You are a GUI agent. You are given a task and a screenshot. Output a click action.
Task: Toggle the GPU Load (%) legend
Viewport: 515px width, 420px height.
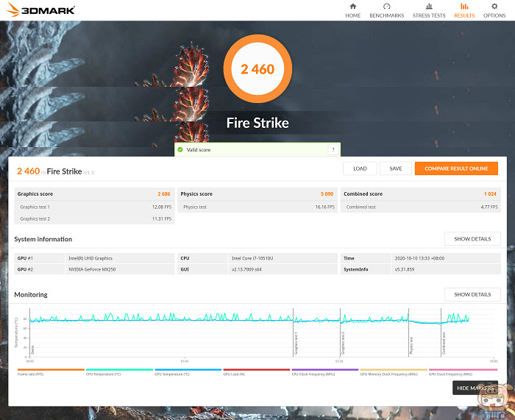point(257,372)
